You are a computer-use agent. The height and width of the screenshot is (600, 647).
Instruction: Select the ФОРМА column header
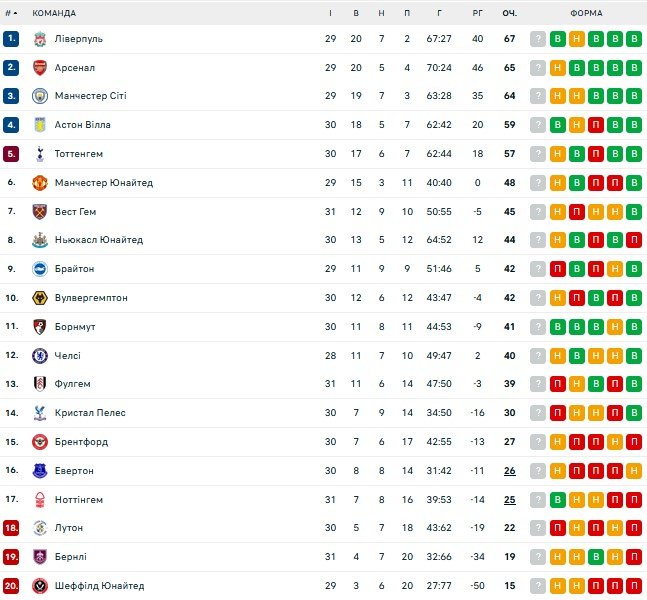click(586, 13)
